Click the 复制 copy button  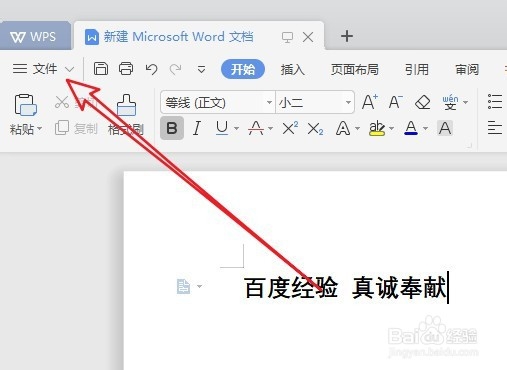point(76,128)
